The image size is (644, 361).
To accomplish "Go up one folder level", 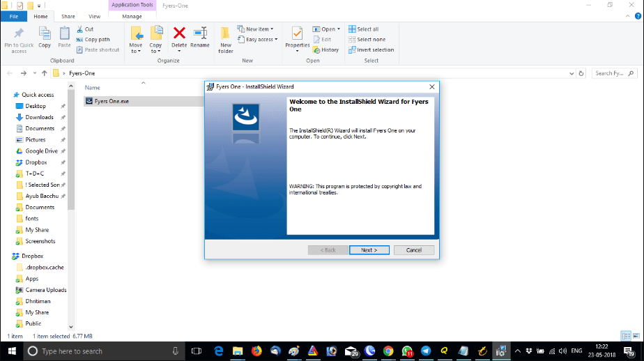I will (45, 73).
